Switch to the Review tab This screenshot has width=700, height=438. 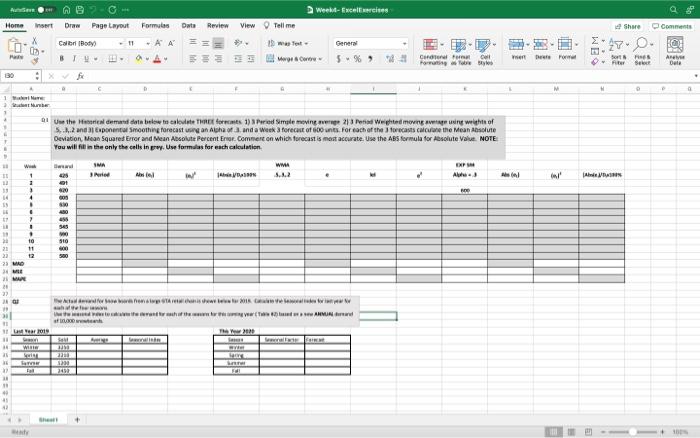coord(217,26)
